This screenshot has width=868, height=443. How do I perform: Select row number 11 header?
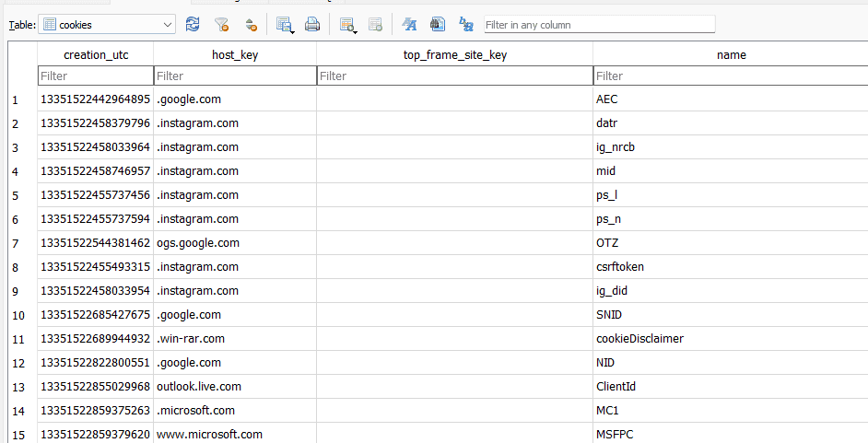pos(22,339)
